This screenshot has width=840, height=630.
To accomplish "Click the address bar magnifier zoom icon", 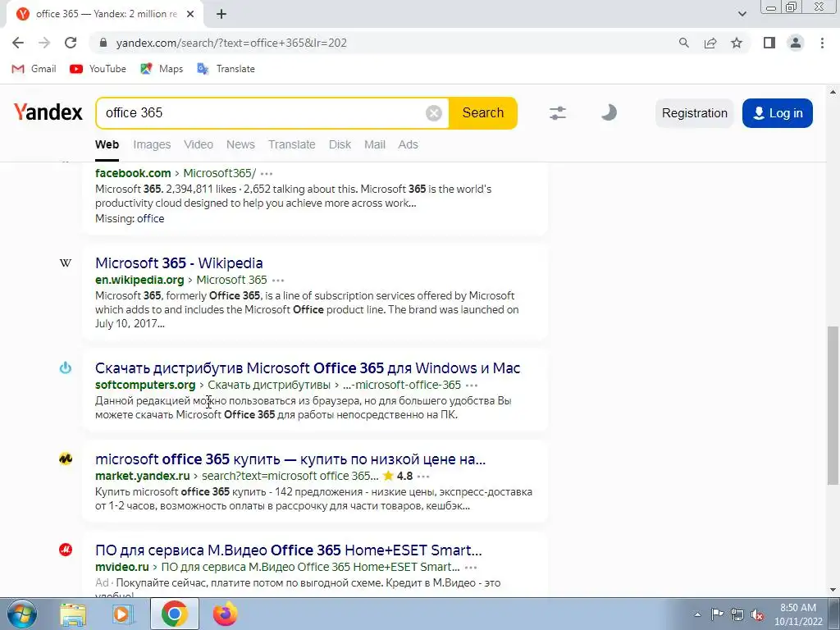I will (683, 43).
